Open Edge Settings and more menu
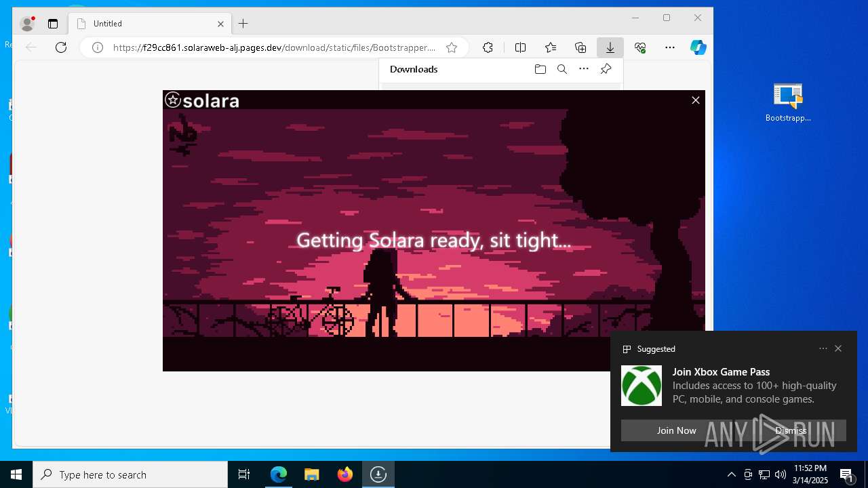This screenshot has width=868, height=488. [x=670, y=47]
